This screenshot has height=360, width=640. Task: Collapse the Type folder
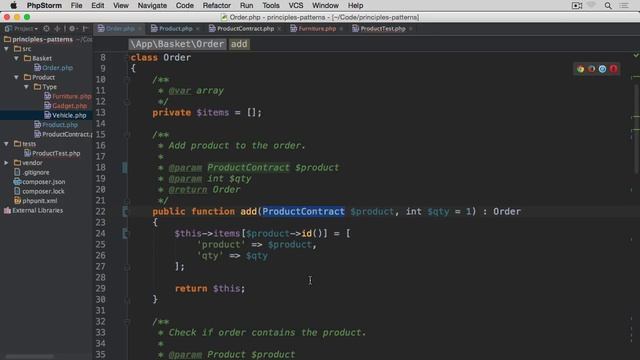[x=26, y=87]
